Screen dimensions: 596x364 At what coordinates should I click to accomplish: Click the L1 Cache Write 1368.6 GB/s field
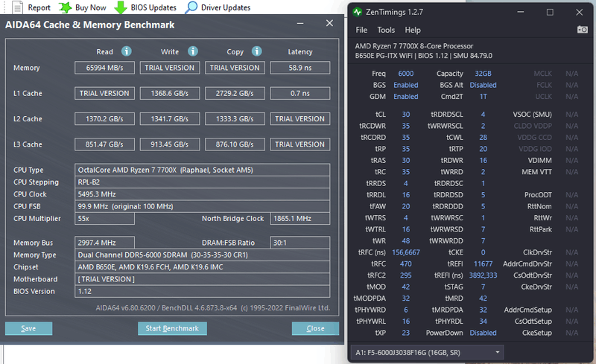pos(170,93)
